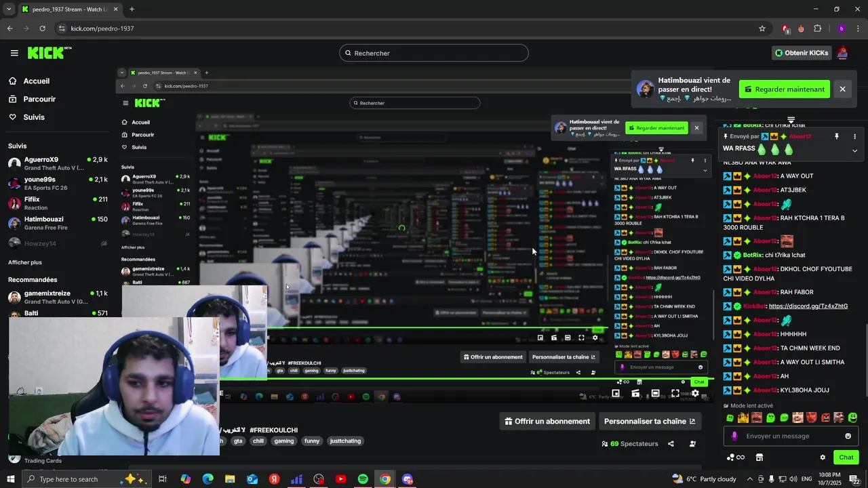Viewport: 868px width, 488px height.
Task: Open chat settings gear beside Chat button
Action: 823,457
